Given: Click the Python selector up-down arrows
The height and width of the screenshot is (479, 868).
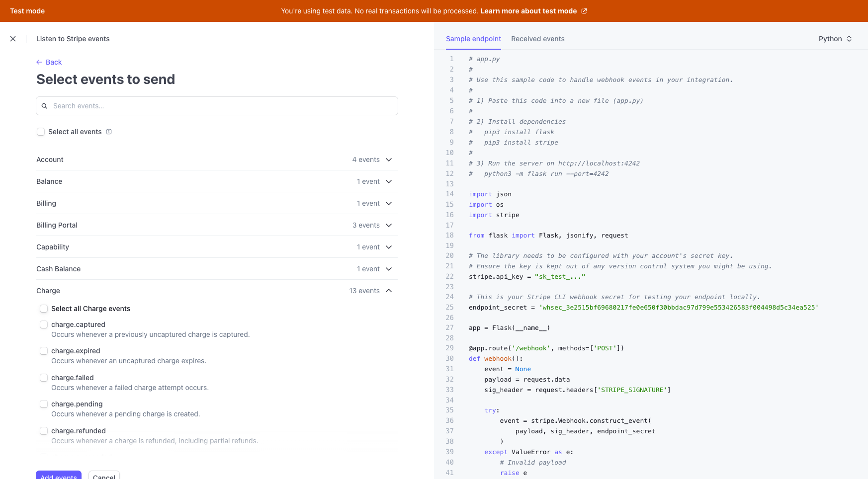Looking at the screenshot, I should tap(849, 39).
